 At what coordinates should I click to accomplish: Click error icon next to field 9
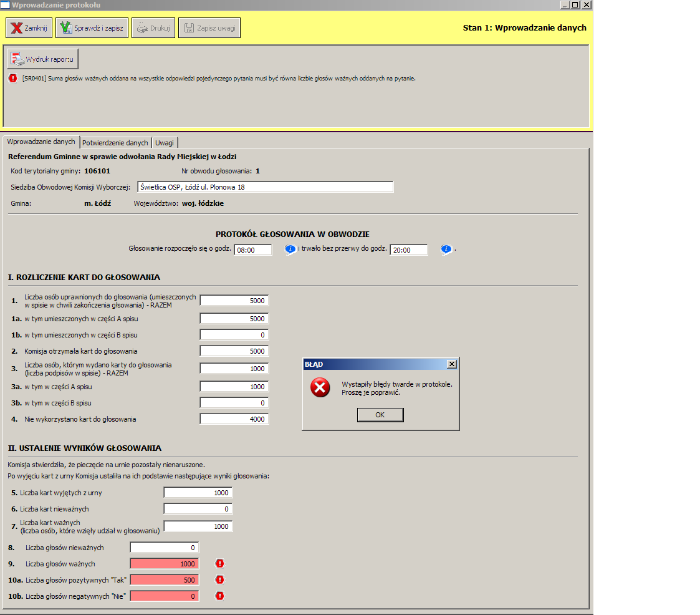[219, 564]
